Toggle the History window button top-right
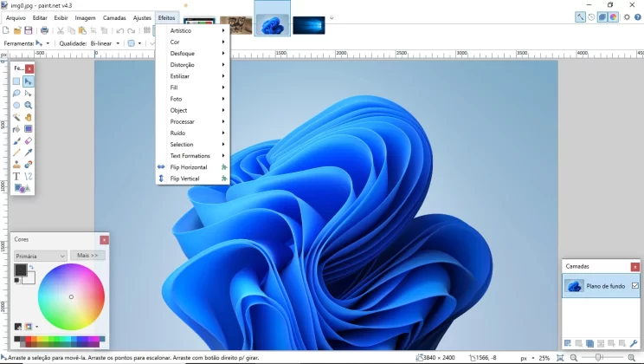The image size is (644, 364). click(591, 16)
